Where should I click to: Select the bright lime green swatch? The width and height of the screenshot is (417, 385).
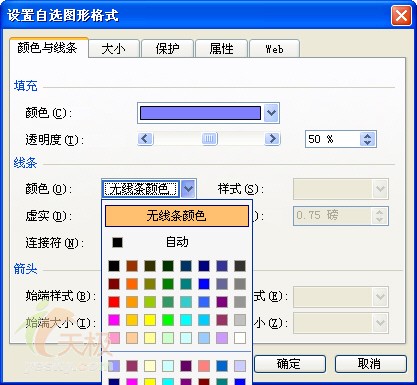tap(168, 320)
